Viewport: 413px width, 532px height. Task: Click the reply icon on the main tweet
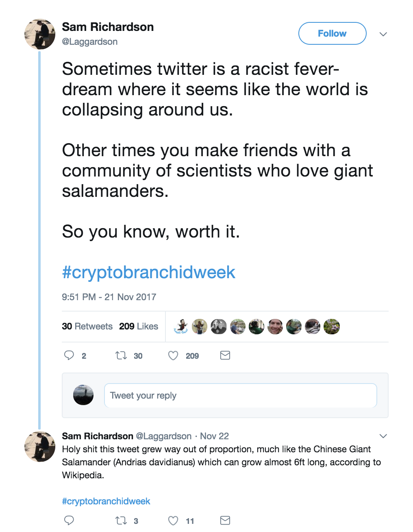click(x=69, y=355)
